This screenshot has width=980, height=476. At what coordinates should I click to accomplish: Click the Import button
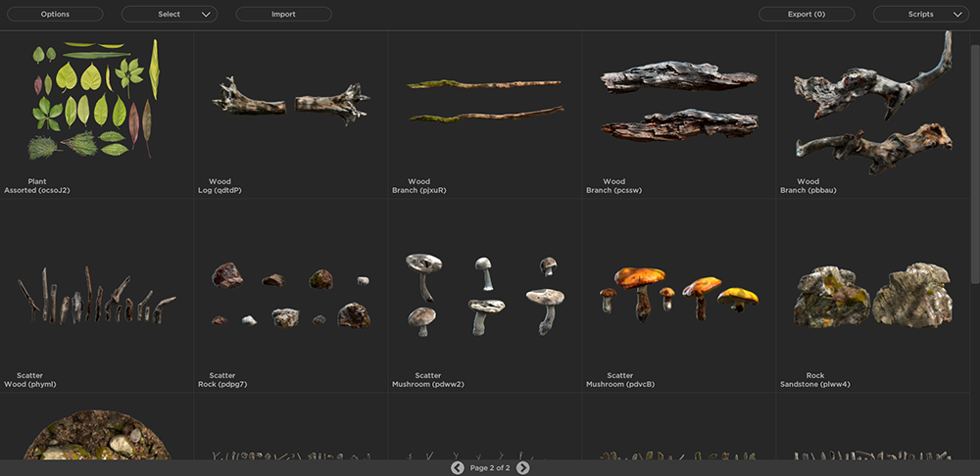tap(284, 15)
